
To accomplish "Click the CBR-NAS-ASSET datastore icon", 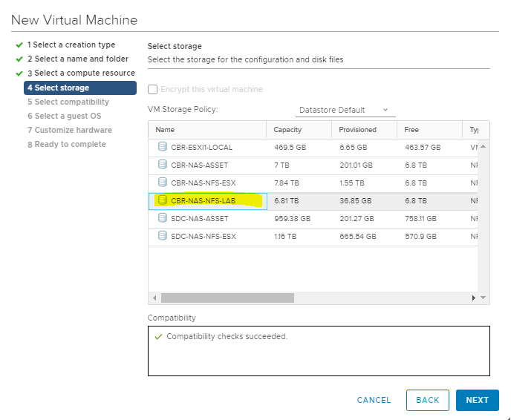I will tap(162, 164).
